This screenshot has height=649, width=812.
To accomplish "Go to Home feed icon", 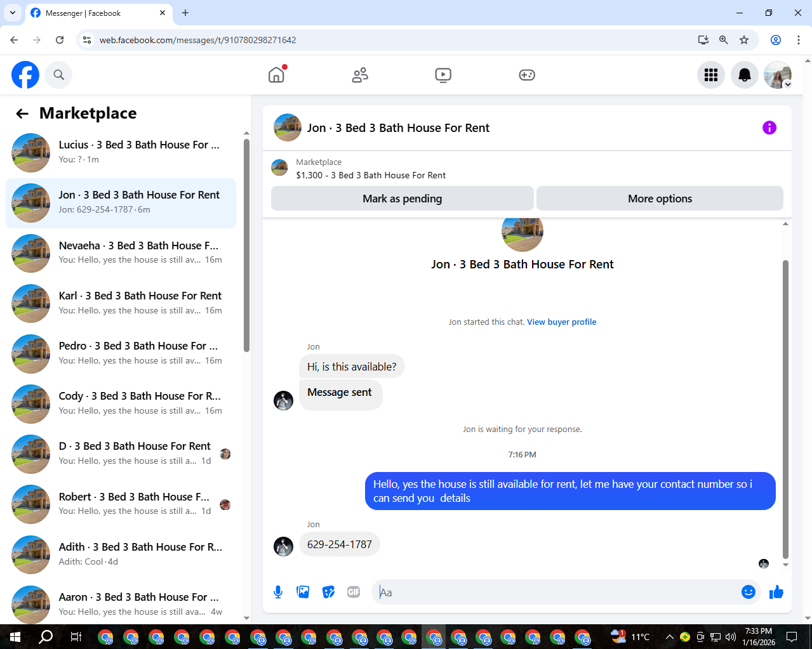I will point(276,75).
